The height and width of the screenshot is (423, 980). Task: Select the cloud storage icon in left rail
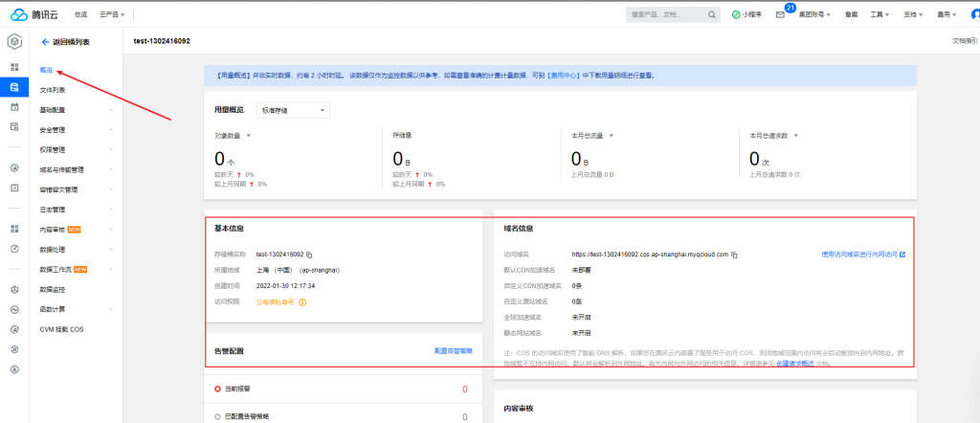(14, 87)
